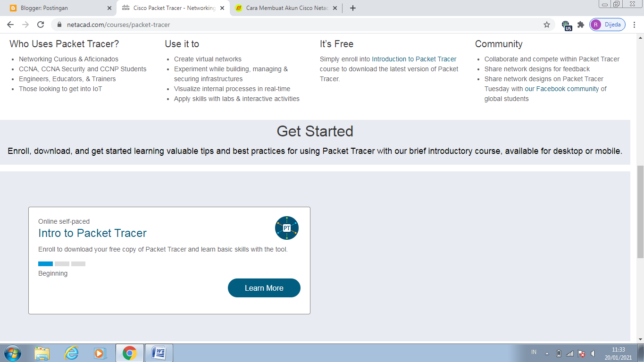Open Microsoft Word taskbar icon

[x=159, y=353]
